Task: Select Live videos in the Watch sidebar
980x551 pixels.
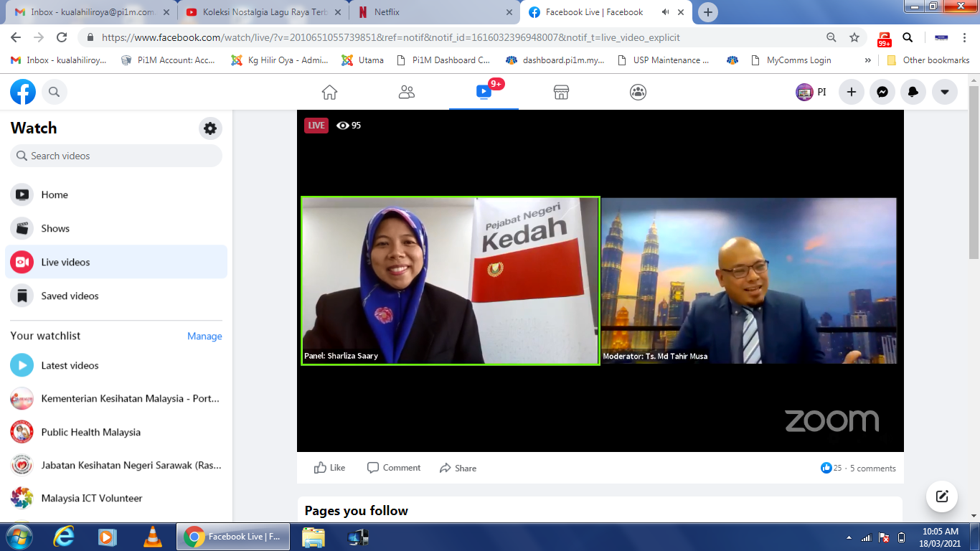Action: (x=116, y=262)
